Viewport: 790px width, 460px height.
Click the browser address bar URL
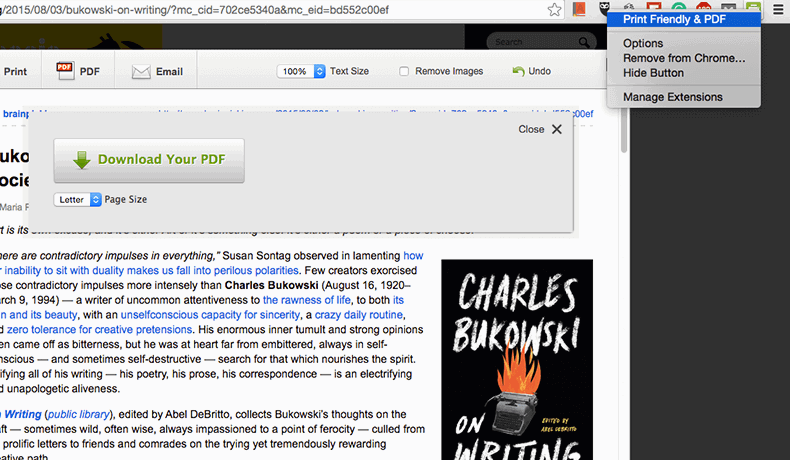(194, 10)
